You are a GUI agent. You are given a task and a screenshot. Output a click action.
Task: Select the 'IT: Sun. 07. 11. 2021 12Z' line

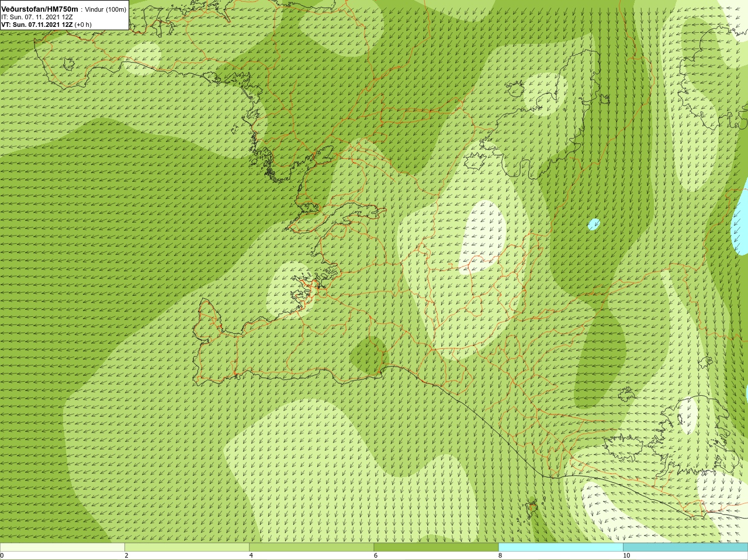tap(37, 17)
